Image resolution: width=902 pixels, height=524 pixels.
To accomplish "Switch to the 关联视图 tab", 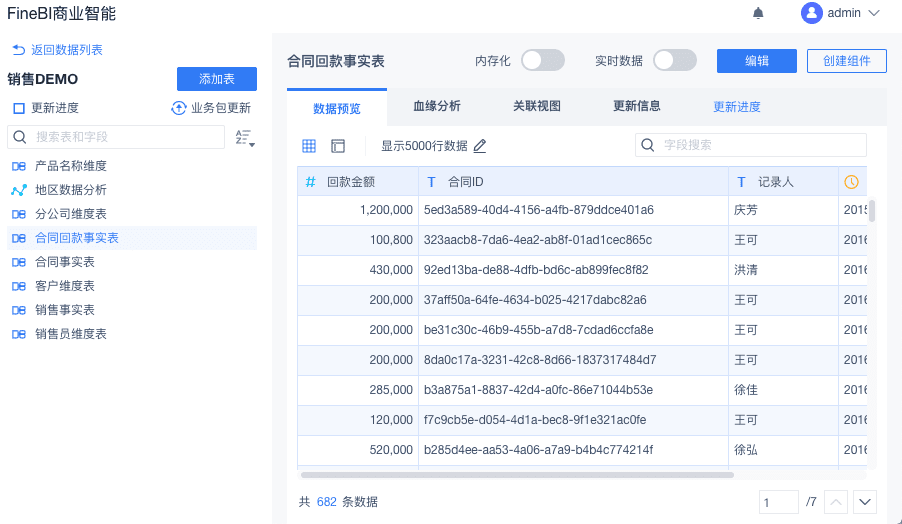I will [x=537, y=106].
